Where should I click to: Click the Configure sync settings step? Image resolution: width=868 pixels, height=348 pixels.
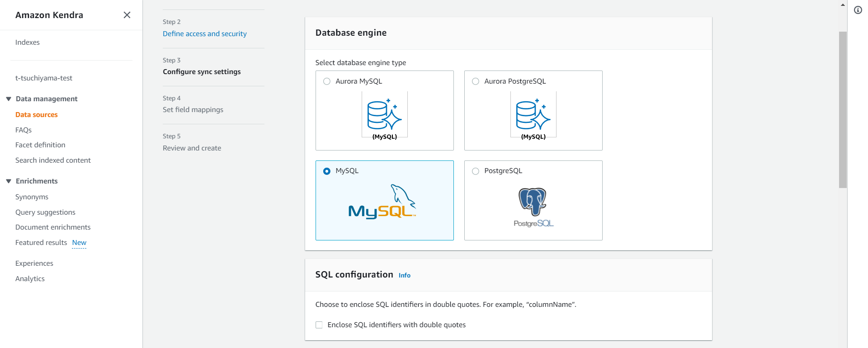coord(202,72)
